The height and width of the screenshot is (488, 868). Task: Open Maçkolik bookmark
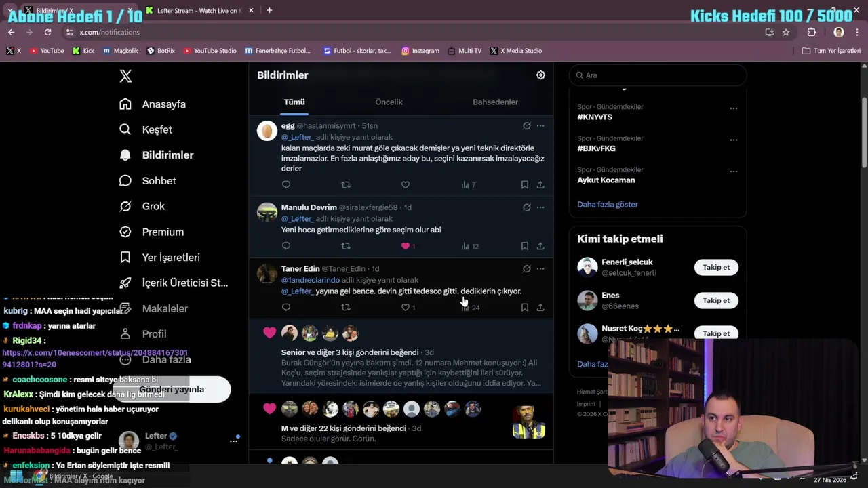[120, 51]
